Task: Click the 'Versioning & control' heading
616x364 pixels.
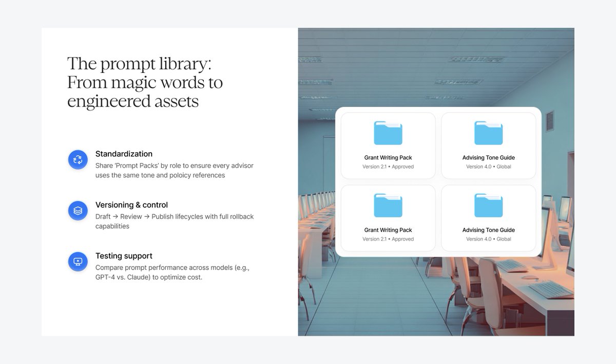Action: coord(131,205)
